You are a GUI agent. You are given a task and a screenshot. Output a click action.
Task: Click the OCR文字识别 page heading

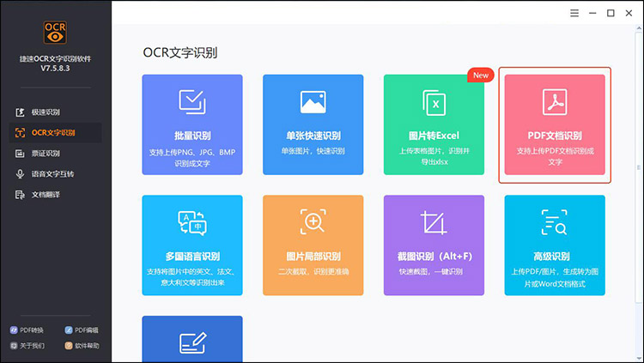coord(180,52)
